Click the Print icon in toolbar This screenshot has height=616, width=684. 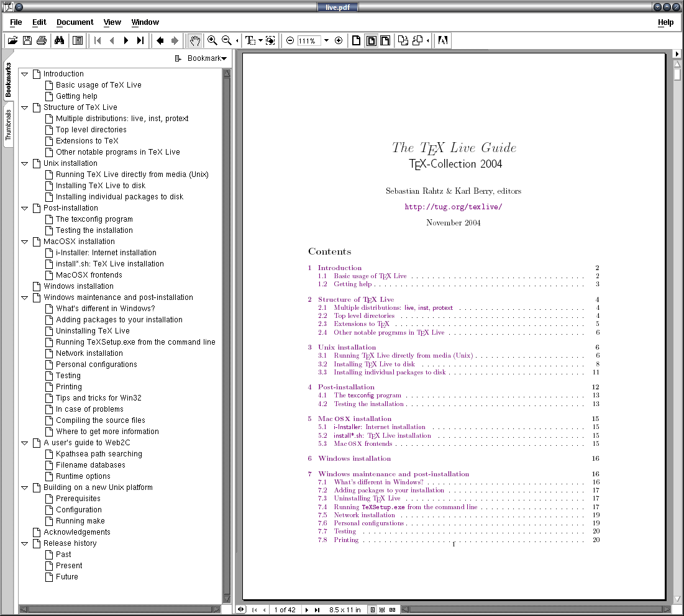click(42, 41)
